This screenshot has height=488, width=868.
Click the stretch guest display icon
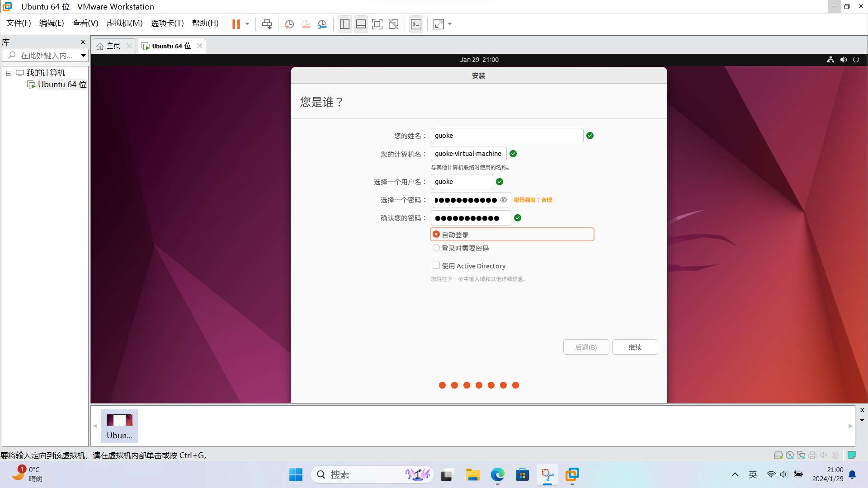coord(439,24)
